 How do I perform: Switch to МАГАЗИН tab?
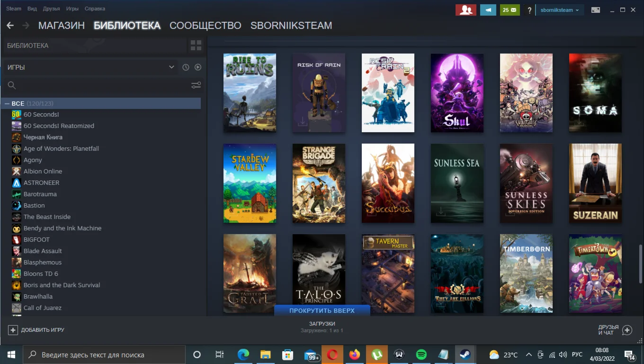pyautogui.click(x=62, y=26)
